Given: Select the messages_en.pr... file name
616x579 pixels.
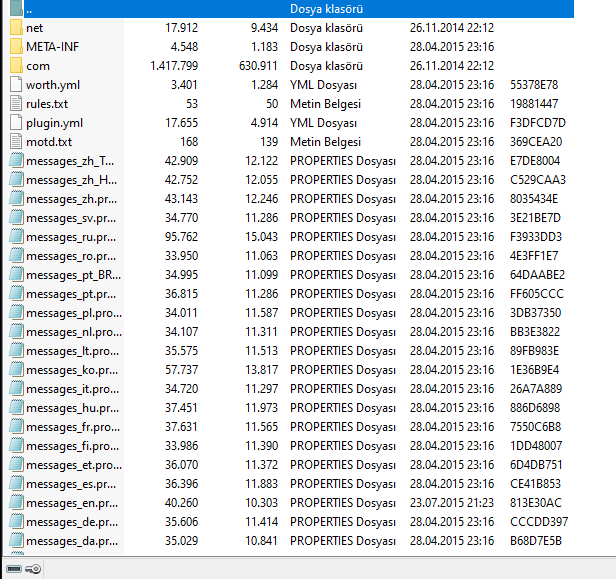Looking at the screenshot, I should coord(72,503).
